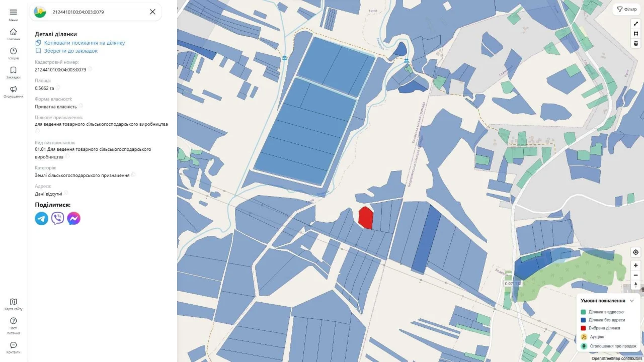644x362 pixels.
Task: Click 'Землі сільськогосподарського призначення' text
Action: (x=82, y=175)
